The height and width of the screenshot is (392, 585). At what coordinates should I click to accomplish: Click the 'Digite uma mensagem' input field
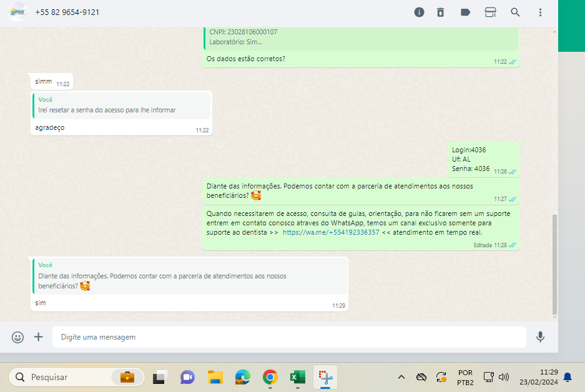[287, 337]
